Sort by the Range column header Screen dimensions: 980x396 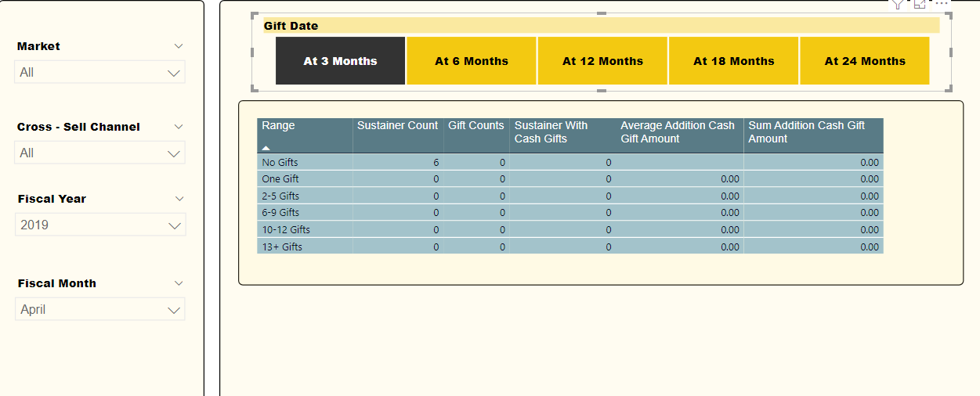pos(305,135)
